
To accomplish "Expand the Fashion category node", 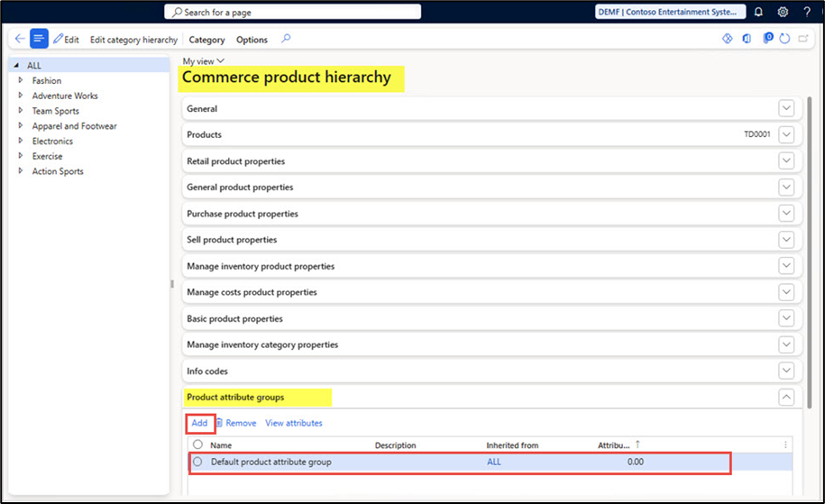I will point(21,80).
